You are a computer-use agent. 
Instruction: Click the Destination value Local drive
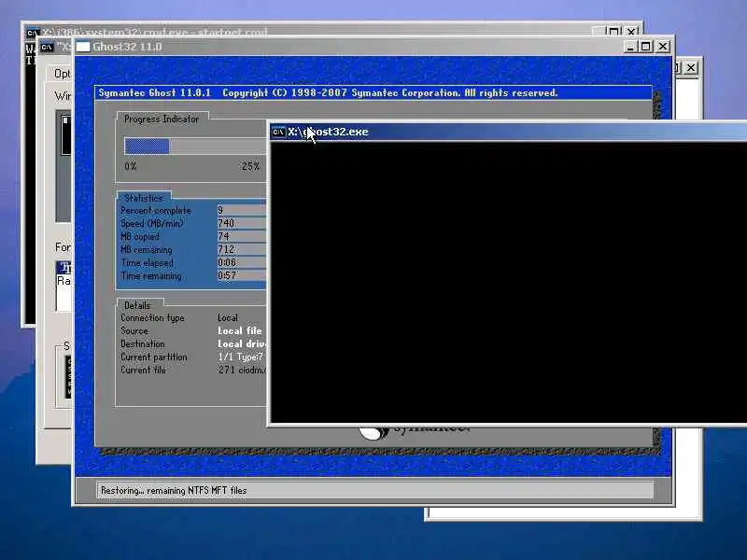243,343
